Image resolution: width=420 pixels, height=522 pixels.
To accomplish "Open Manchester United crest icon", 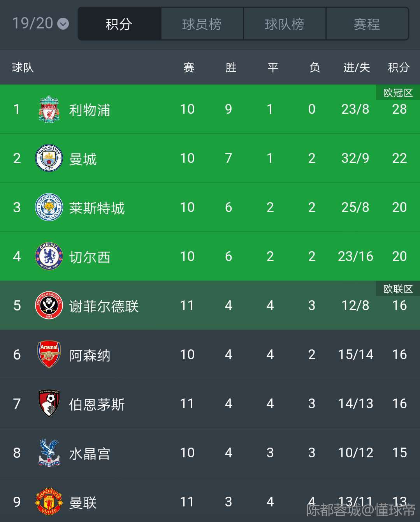I will pyautogui.click(x=49, y=502).
